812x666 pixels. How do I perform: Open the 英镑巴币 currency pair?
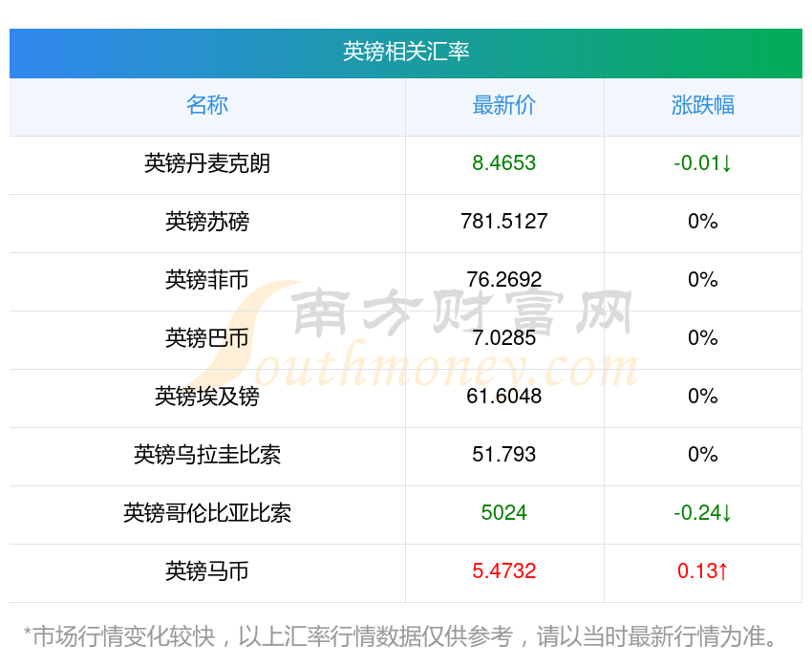pyautogui.click(x=207, y=338)
